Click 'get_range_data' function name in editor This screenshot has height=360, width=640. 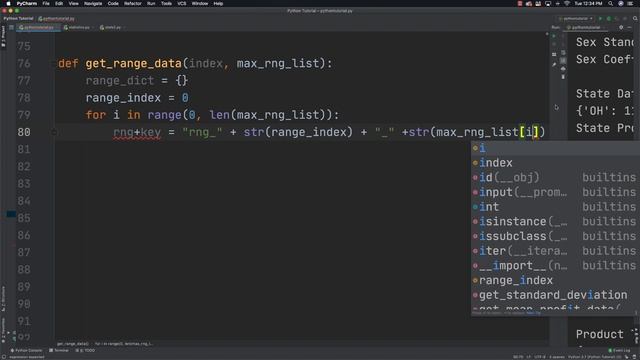point(133,64)
